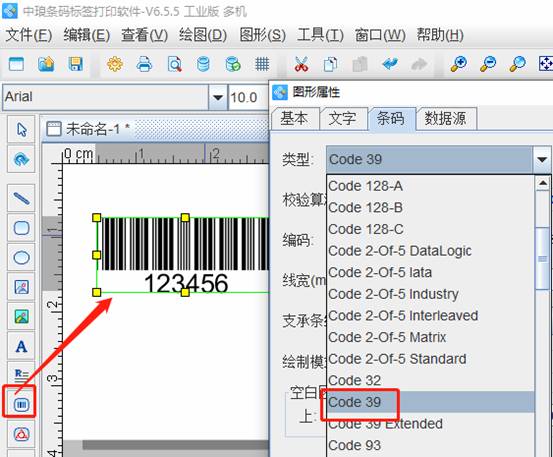
Task: Select the text A tool
Action: click(21, 346)
